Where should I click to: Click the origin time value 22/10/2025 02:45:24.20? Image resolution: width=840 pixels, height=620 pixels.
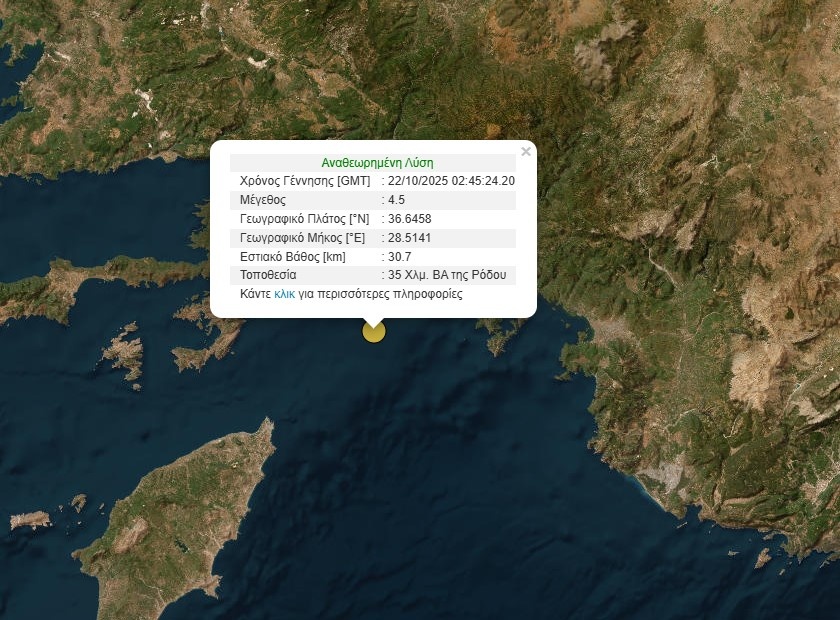coord(451,181)
